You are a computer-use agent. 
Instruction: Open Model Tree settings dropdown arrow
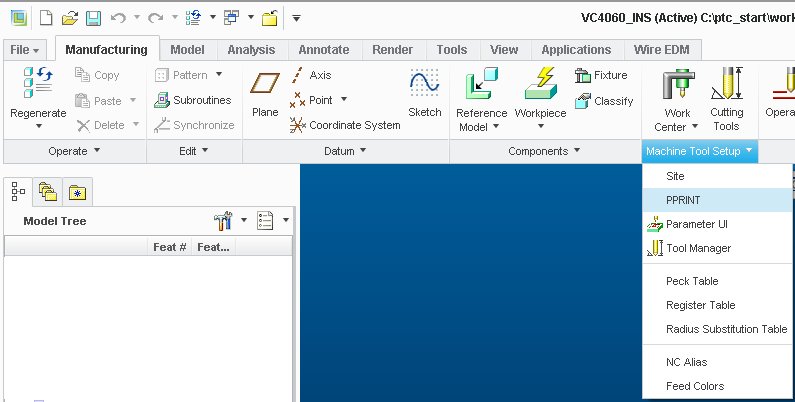point(244,220)
